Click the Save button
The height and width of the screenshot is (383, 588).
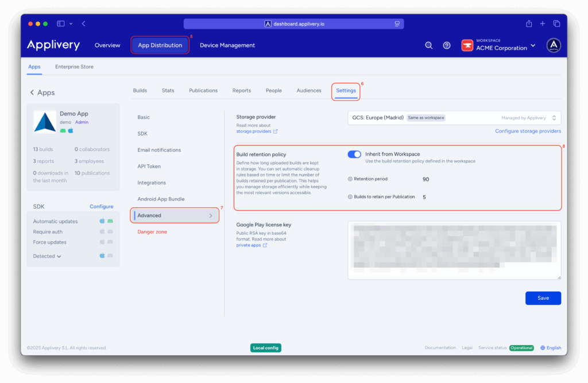click(542, 297)
